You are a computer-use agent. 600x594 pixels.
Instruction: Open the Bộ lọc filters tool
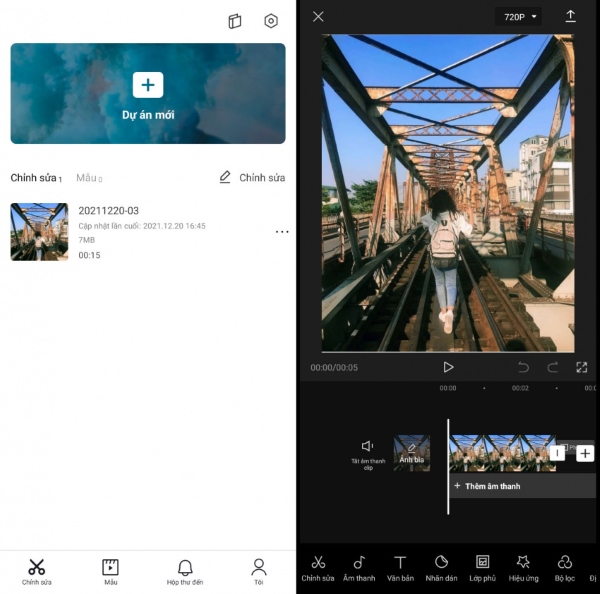(x=565, y=568)
